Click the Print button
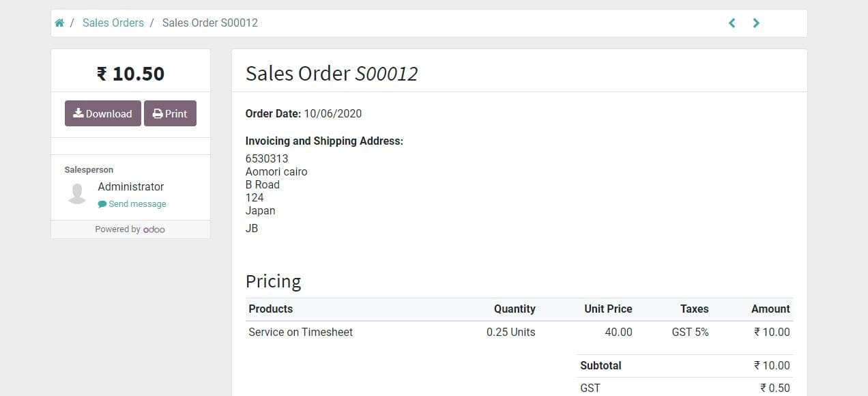Screen dimensions: 868x396 [x=170, y=113]
